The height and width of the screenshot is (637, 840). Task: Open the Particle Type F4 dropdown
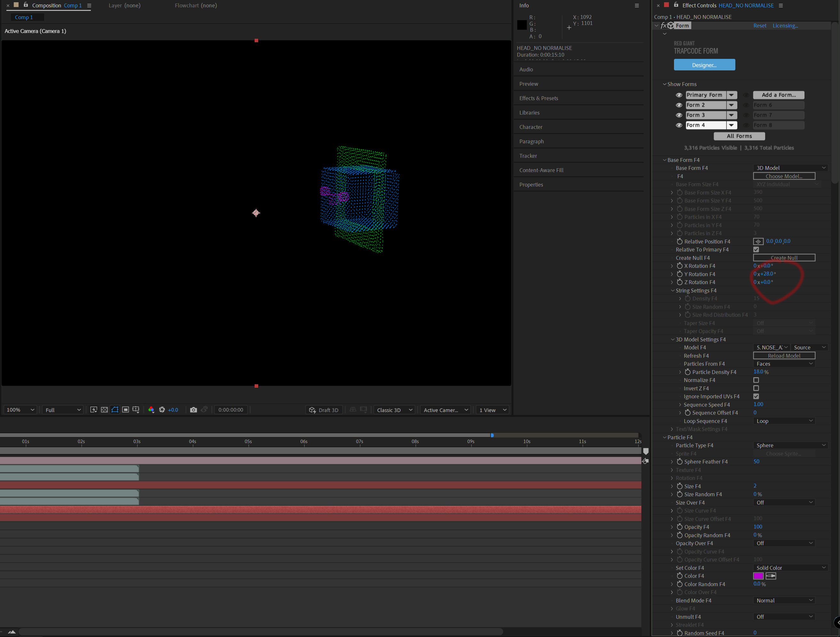790,445
